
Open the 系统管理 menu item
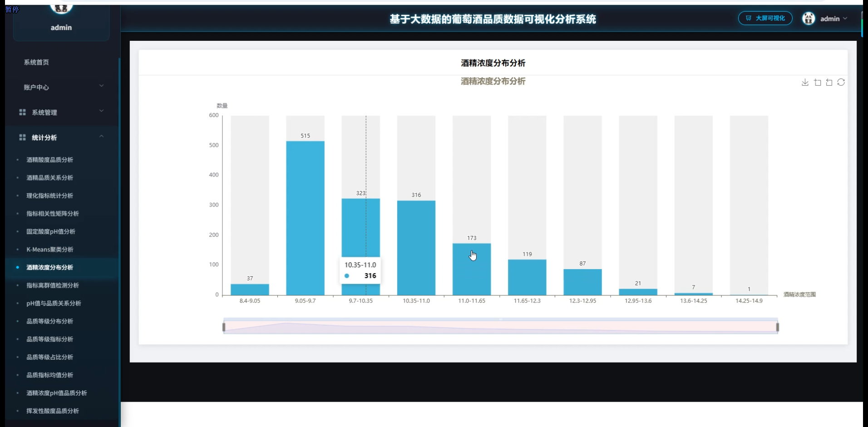44,112
